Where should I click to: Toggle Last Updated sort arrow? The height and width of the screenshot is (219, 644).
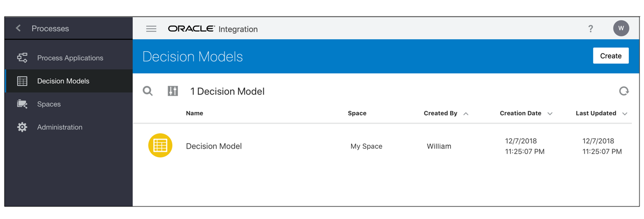[x=625, y=114]
